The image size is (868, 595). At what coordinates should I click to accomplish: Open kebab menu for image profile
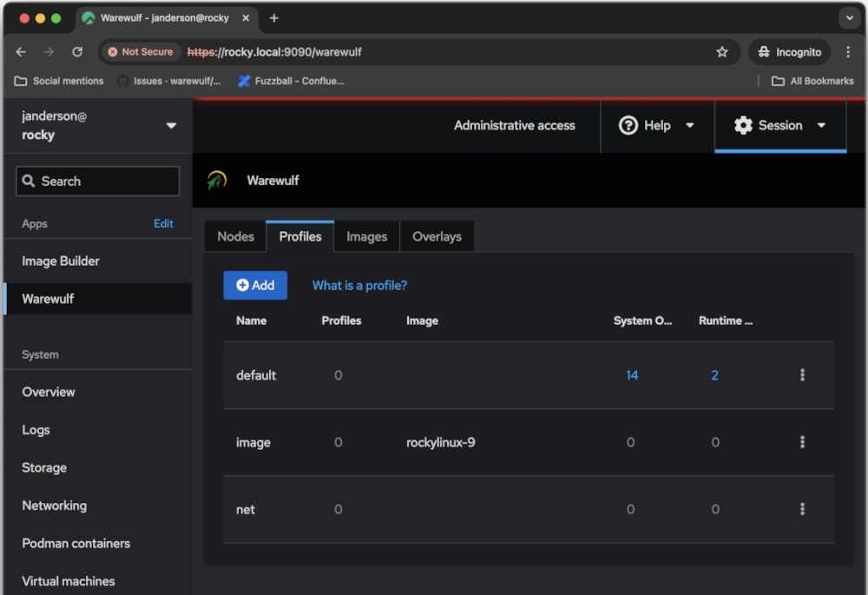click(802, 442)
